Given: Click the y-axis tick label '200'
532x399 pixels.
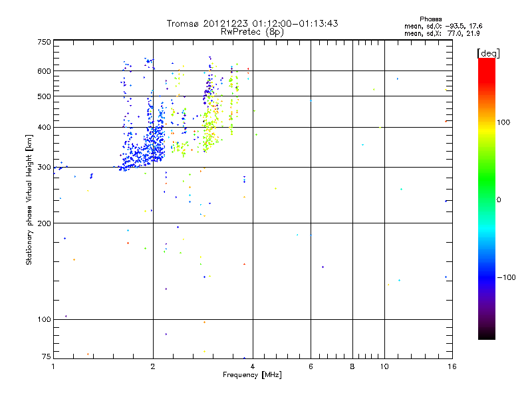Looking at the screenshot, I should tap(44, 223).
